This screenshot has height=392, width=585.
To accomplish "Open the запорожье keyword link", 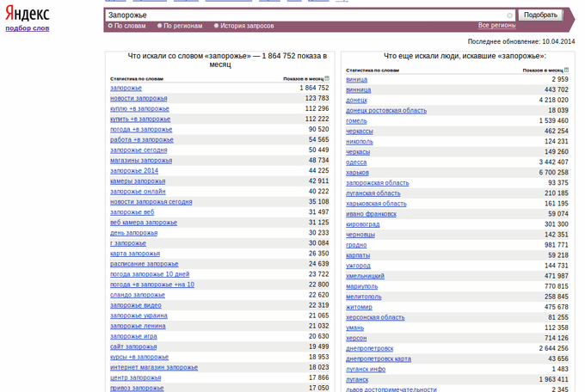I will [126, 88].
